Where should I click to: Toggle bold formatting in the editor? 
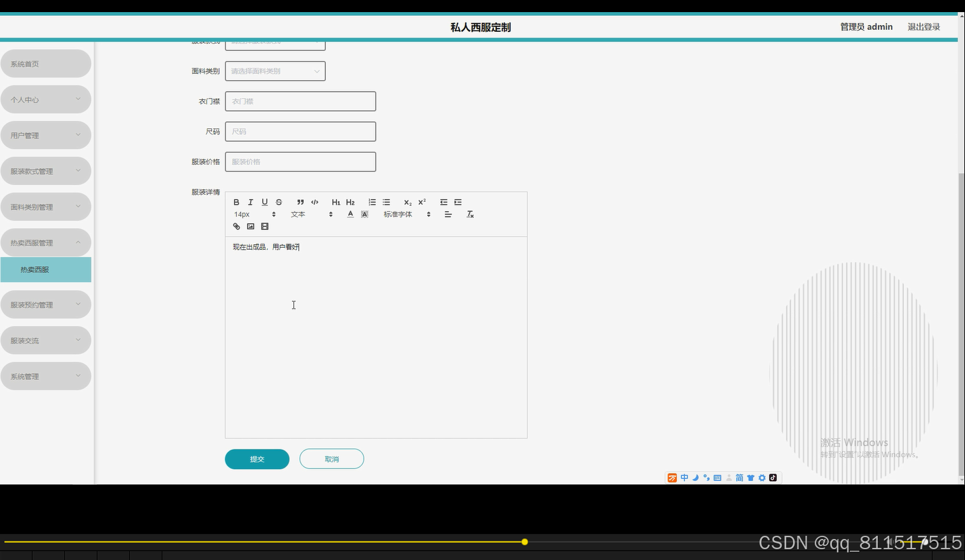[236, 202]
